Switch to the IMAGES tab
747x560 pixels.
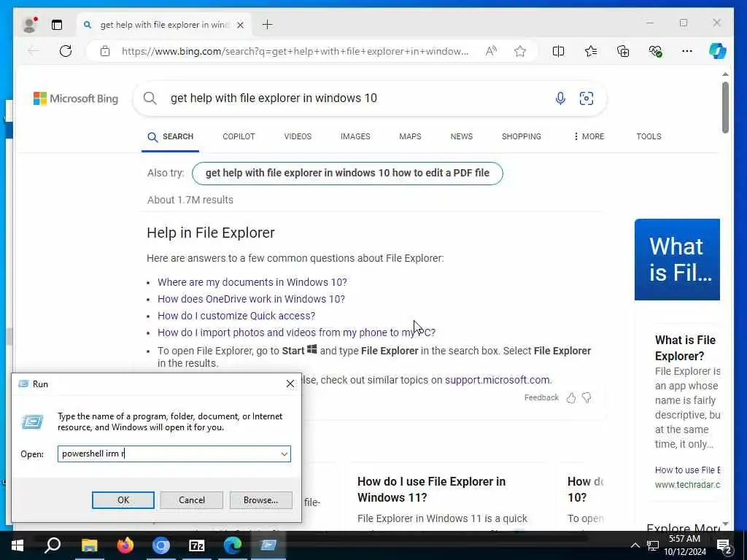[x=355, y=136]
